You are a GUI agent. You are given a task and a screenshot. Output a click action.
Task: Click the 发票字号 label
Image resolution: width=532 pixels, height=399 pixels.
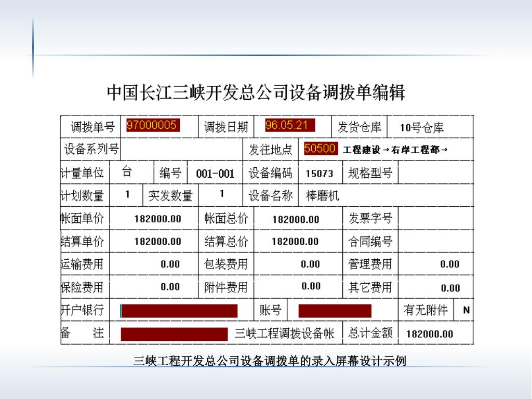point(370,218)
